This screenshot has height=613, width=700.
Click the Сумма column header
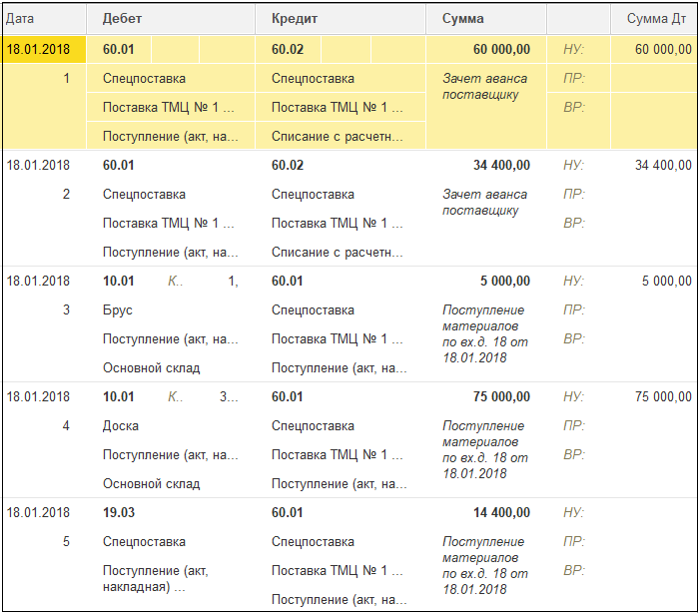pyautogui.click(x=486, y=19)
